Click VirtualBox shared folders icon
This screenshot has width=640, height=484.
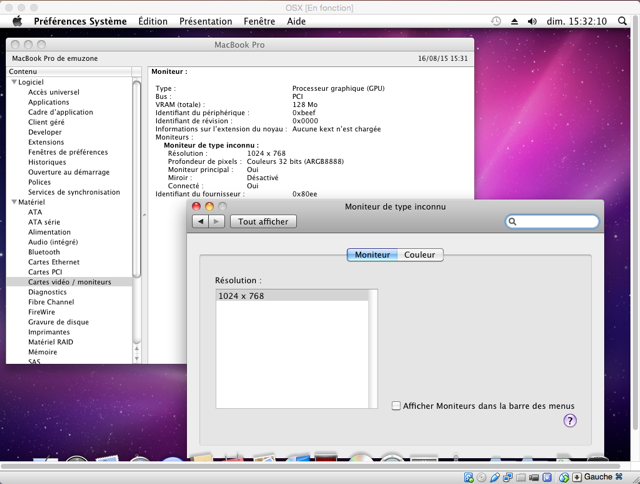521,477
